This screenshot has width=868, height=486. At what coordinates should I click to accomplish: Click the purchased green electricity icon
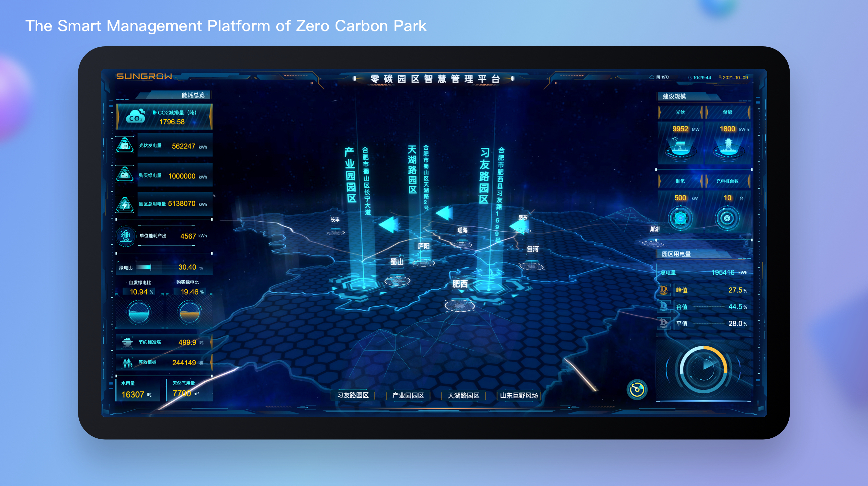click(x=125, y=175)
